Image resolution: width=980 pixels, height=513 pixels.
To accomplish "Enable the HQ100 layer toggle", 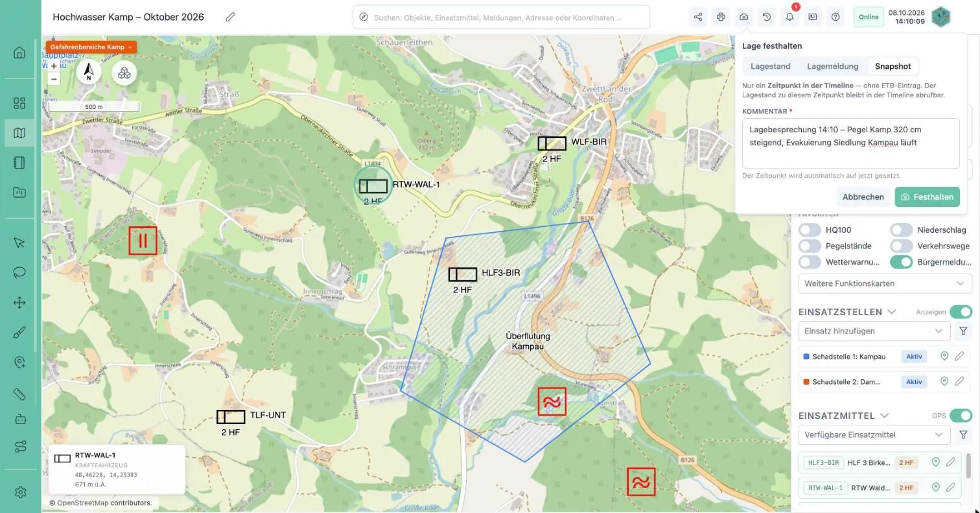I will (810, 230).
